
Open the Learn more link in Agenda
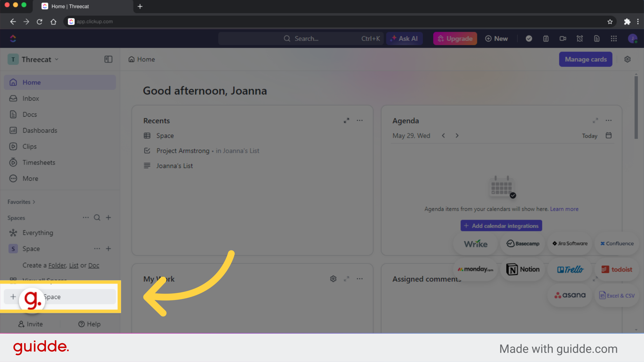click(564, 209)
